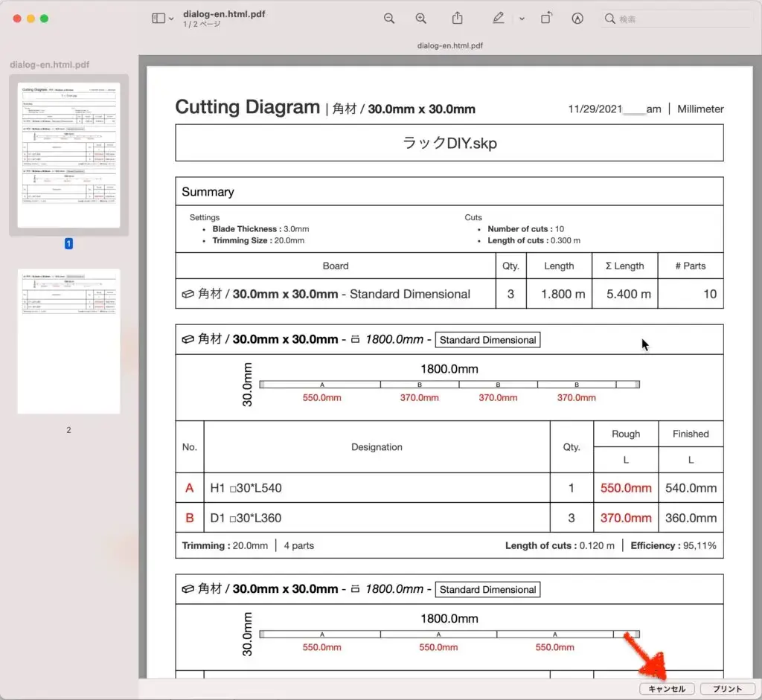The width and height of the screenshot is (762, 700).
Task: Click the キャンセル button
Action: coord(667,689)
